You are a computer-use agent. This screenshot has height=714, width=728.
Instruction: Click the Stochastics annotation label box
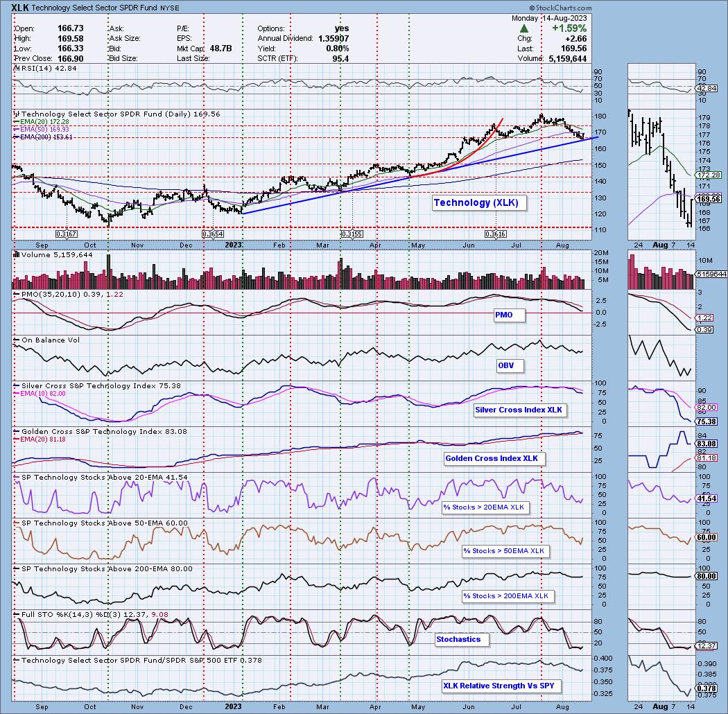click(x=462, y=639)
